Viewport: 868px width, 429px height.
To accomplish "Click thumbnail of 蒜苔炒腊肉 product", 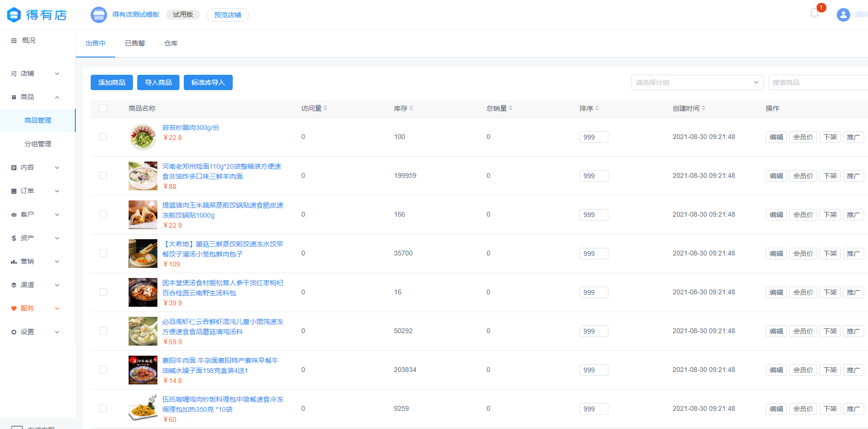I will 143,137.
